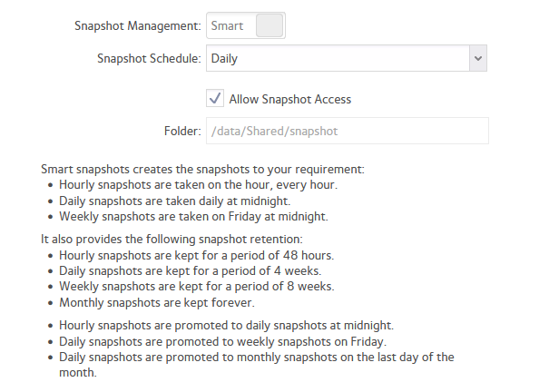The width and height of the screenshot is (549, 392).
Task: Click the Allow Snapshot Access label text
Action: pos(289,100)
